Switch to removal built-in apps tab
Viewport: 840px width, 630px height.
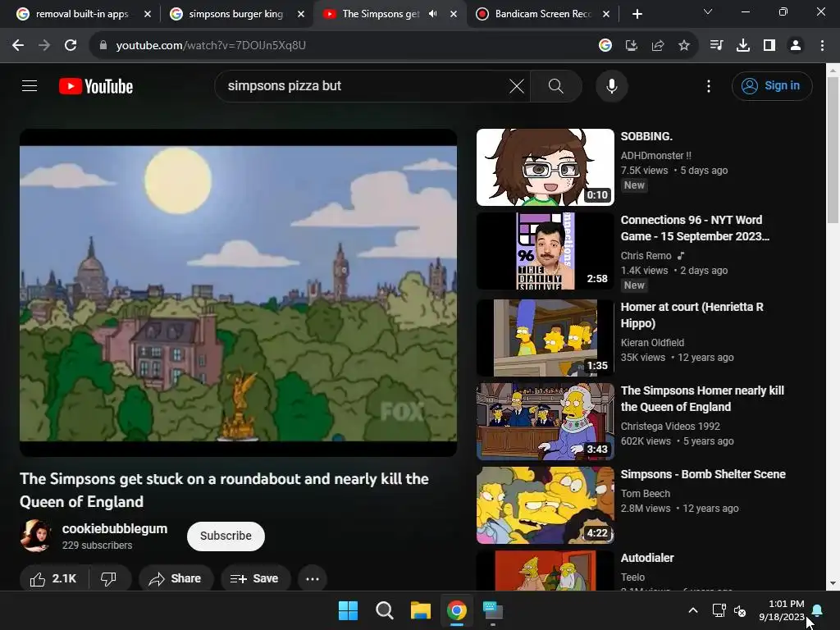tap(83, 14)
